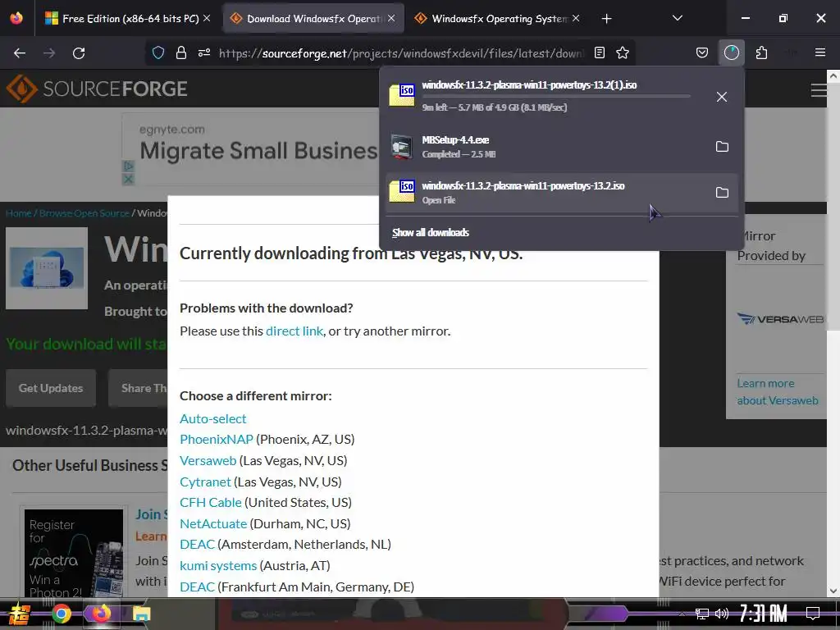Open network icon in system tray

702,614
